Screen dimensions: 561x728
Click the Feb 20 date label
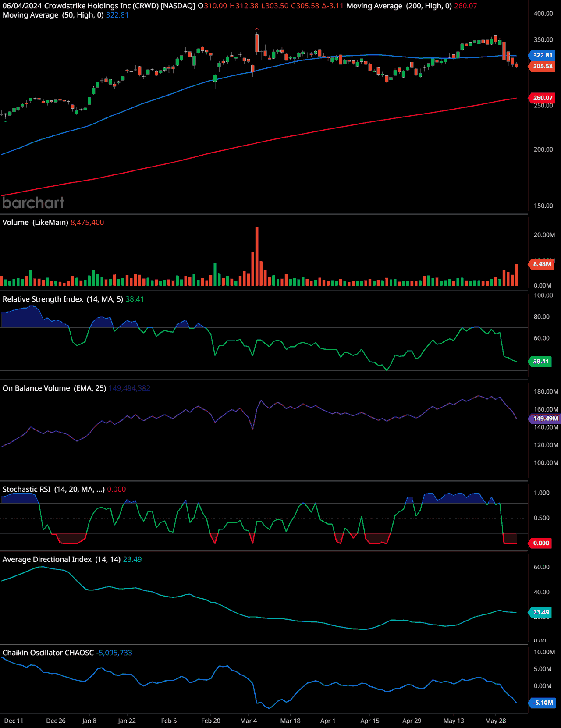[x=211, y=721]
